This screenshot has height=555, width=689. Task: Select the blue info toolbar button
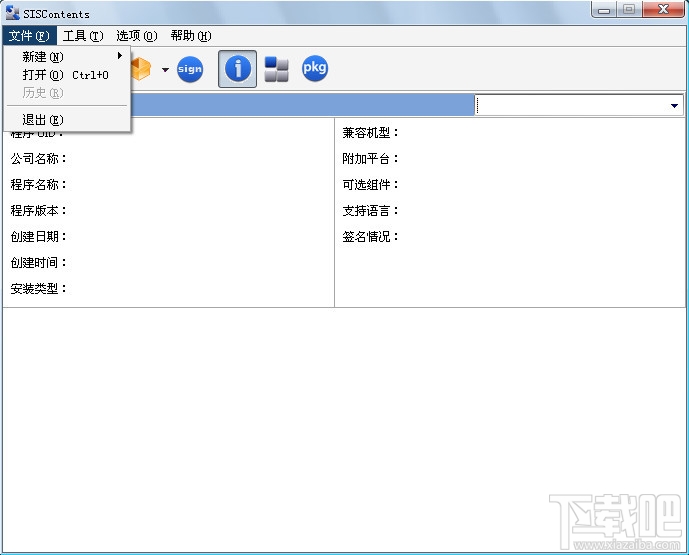[x=237, y=69]
